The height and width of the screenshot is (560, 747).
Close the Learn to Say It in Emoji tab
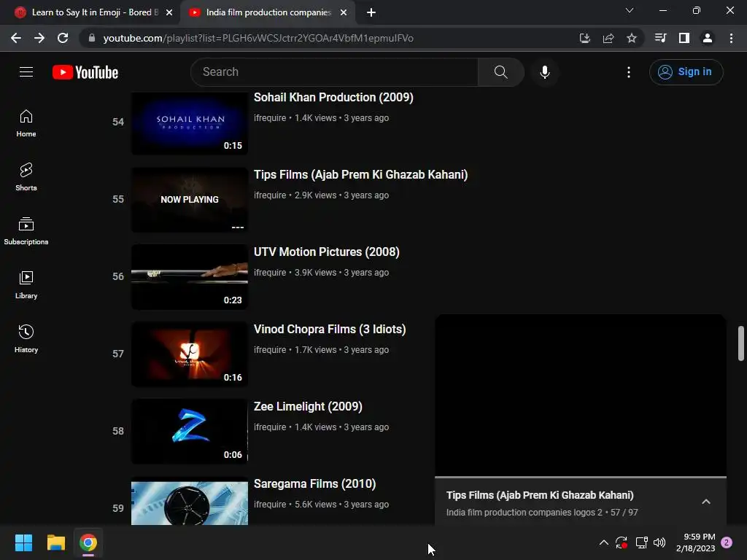coord(169,12)
